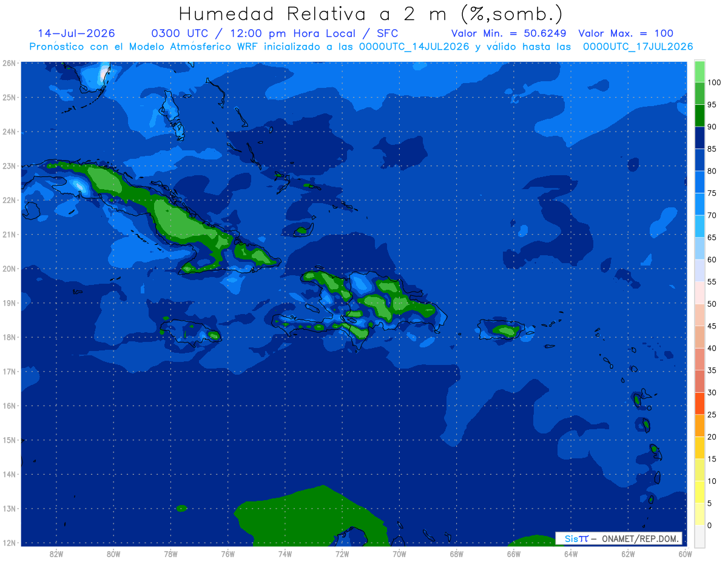Click '0300 UTC / 12:00 pm Hora Local / SFC'
Image resolution: width=728 pixels, height=562 pixels.
(274, 33)
